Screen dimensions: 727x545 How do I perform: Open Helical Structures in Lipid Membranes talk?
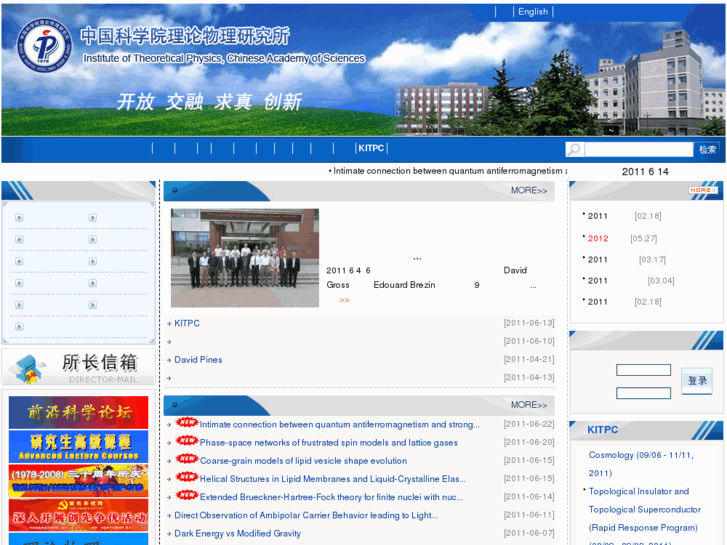tap(332, 479)
